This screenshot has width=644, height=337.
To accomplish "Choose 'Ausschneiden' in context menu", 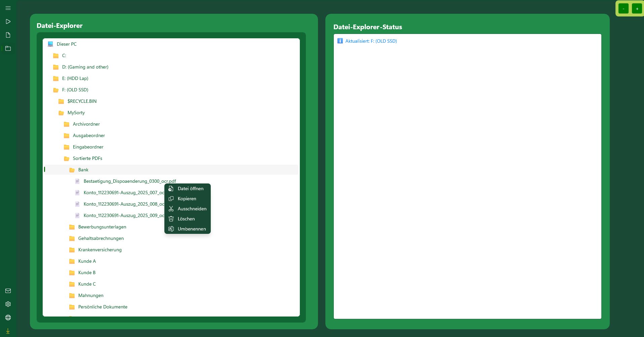I will click(x=192, y=209).
